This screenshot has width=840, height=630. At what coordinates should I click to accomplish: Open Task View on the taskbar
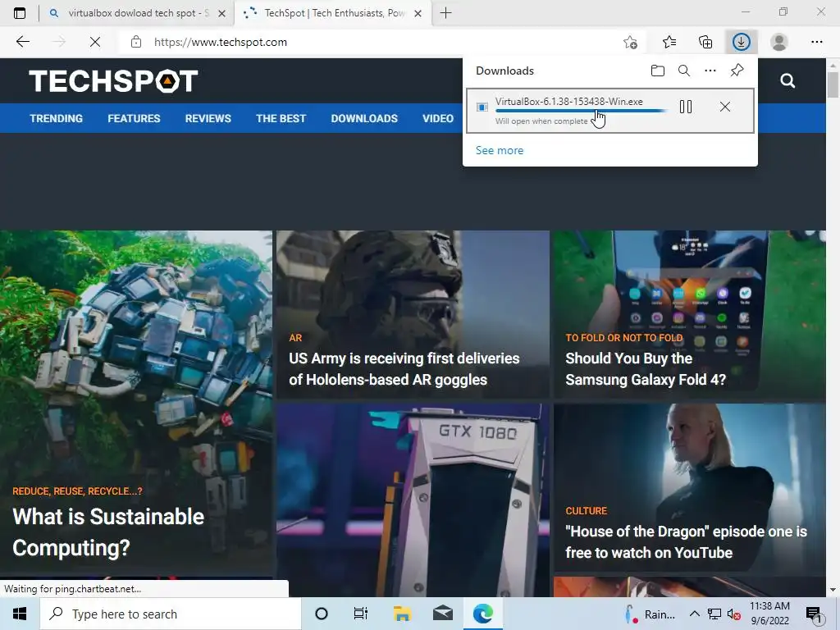pyautogui.click(x=361, y=614)
